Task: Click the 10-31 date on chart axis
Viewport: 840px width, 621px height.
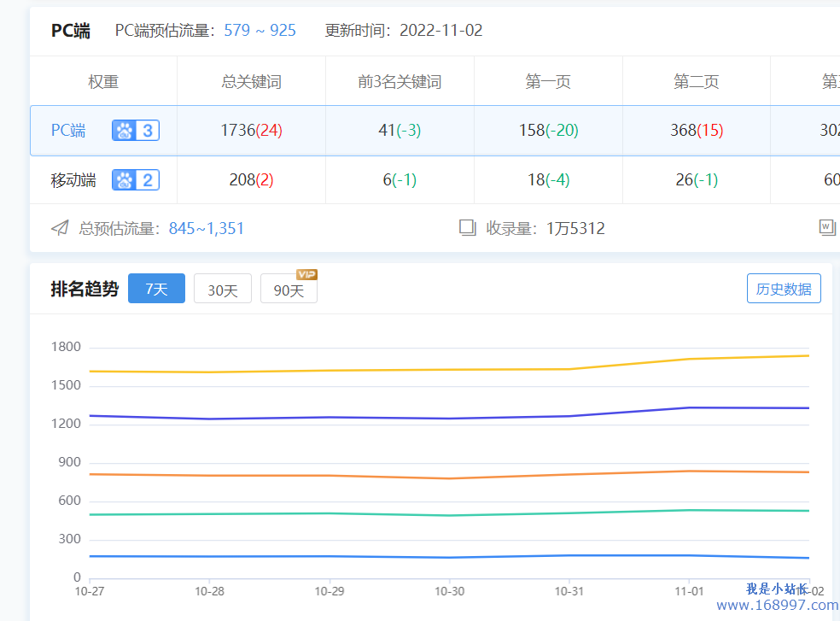Action: pyautogui.click(x=569, y=591)
